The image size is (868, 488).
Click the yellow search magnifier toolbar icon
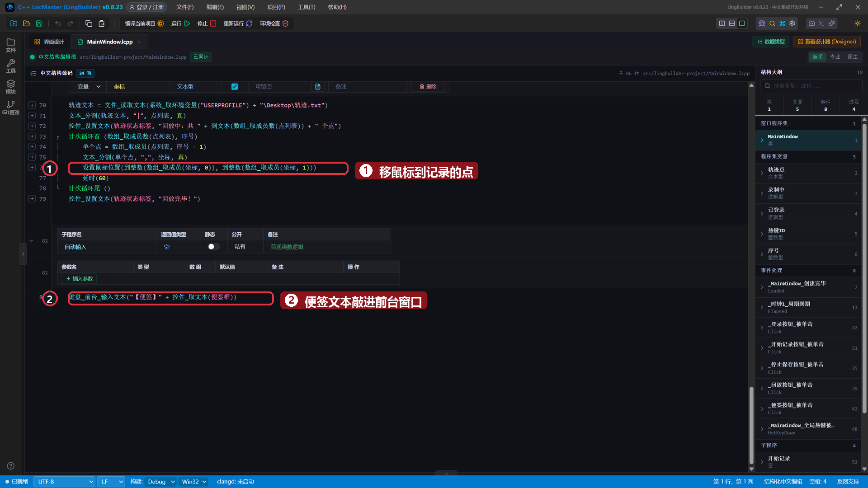click(x=772, y=23)
